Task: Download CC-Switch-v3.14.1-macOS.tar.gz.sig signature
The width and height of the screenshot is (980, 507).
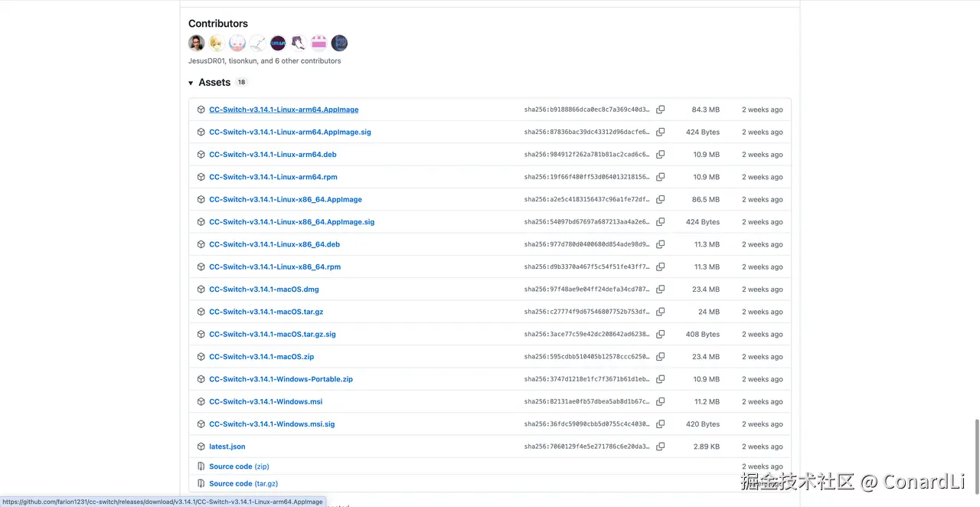Action: pyautogui.click(x=272, y=334)
